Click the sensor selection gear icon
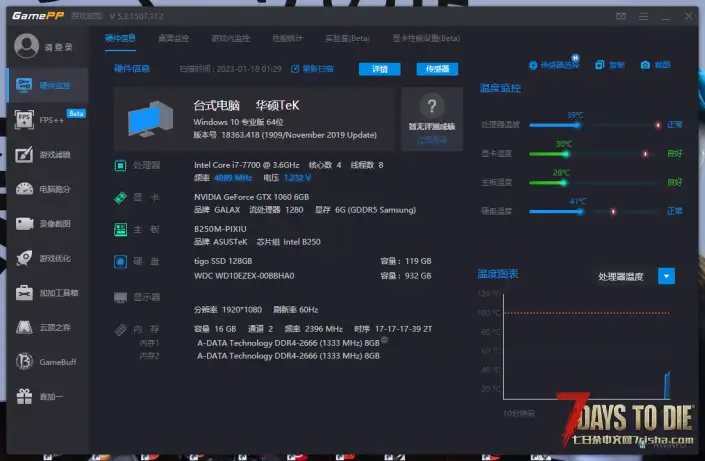Screen dimensions: 705x461 click(x=533, y=65)
